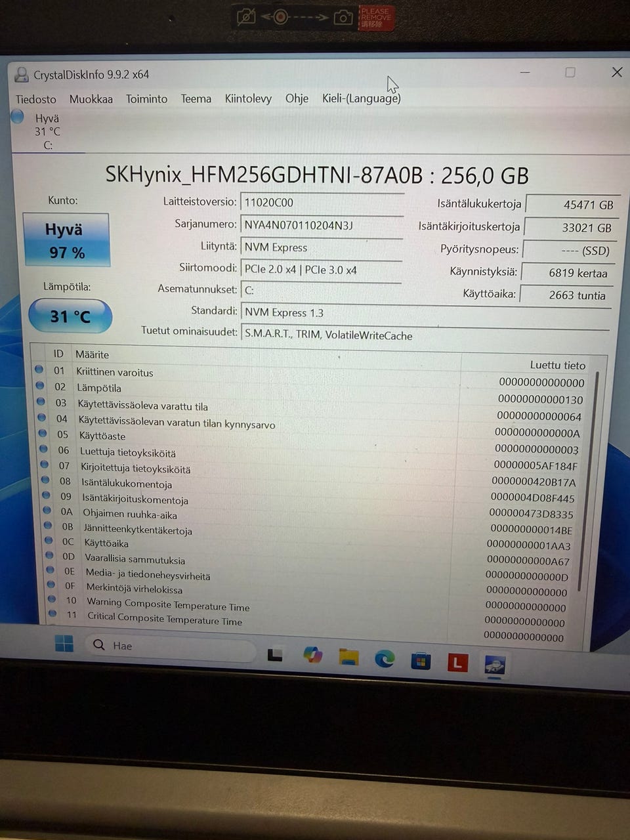The image size is (630, 840).
Task: Click raw value 000000473D8335
Action: pyautogui.click(x=531, y=514)
